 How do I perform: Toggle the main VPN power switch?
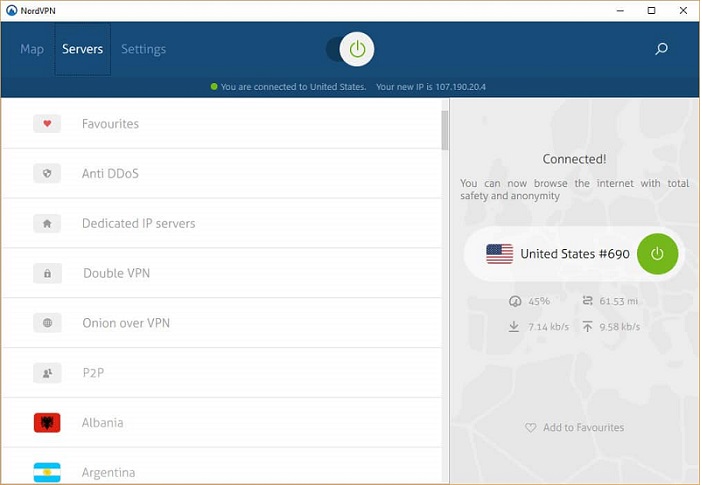(x=350, y=49)
